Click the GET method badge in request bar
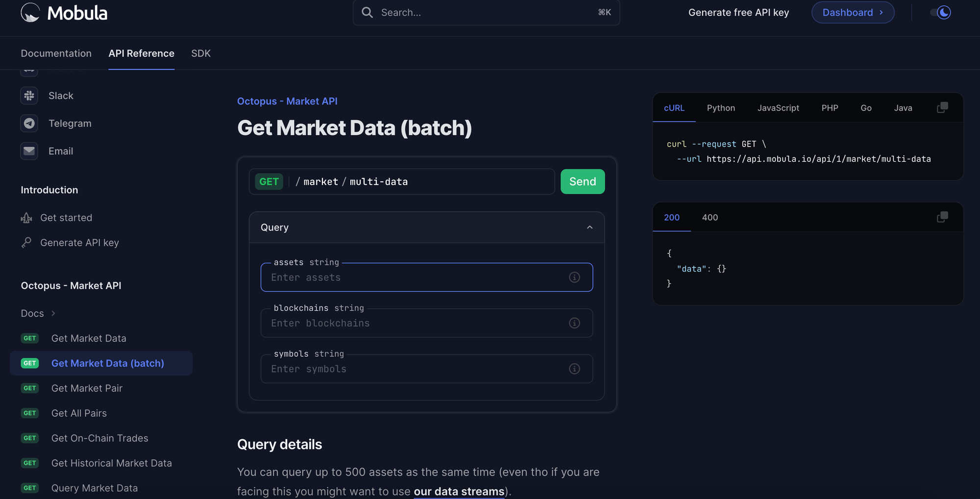This screenshot has height=499, width=980. [269, 182]
